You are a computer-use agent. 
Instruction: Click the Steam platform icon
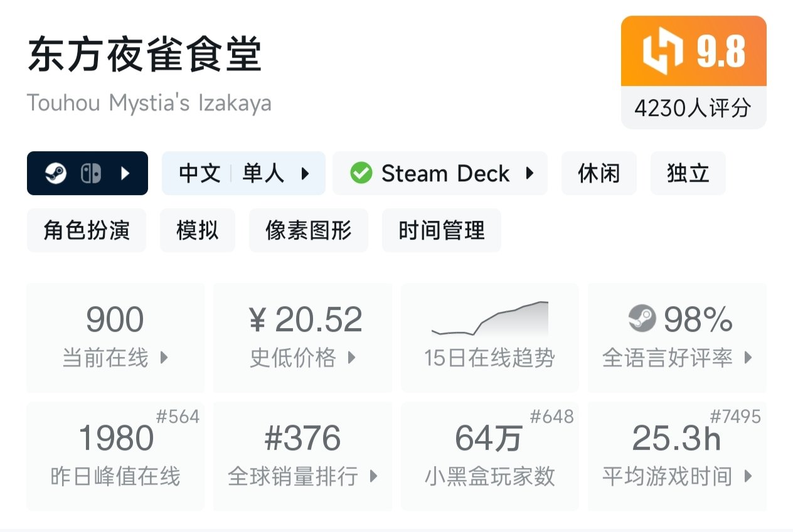pyautogui.click(x=56, y=173)
